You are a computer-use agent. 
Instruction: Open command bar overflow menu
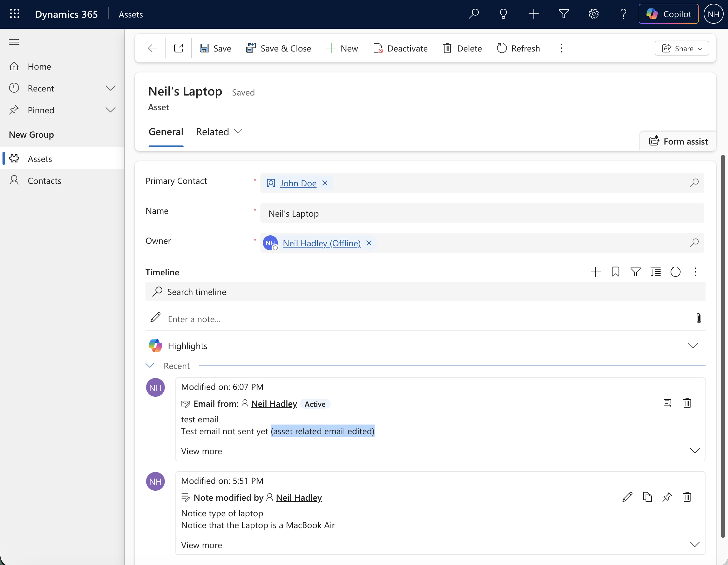(x=561, y=48)
